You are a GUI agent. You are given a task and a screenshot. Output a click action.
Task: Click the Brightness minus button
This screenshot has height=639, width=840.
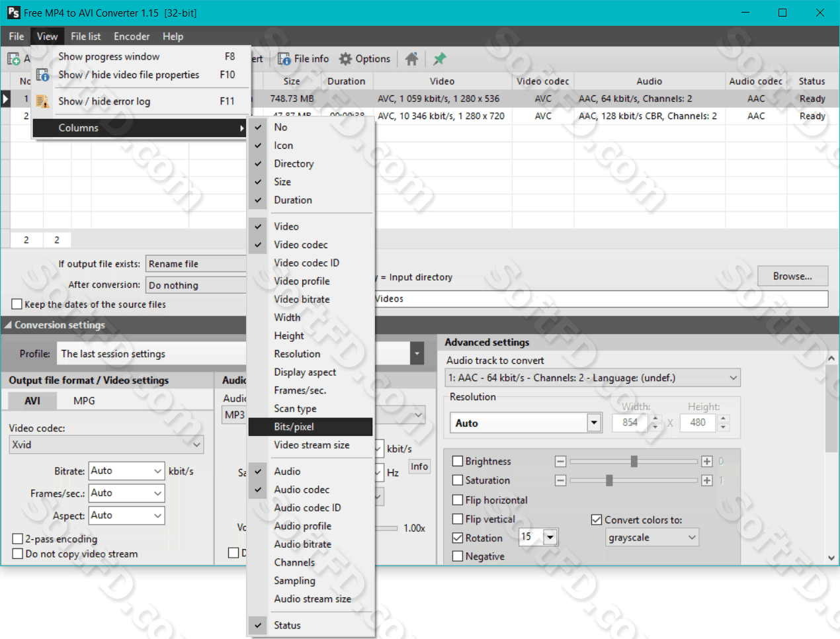(561, 461)
